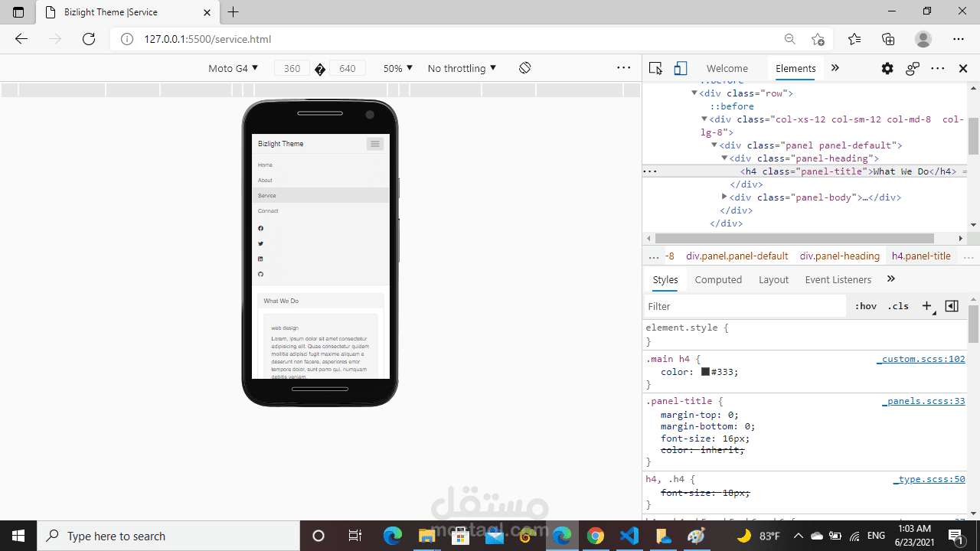This screenshot has height=551, width=980.
Task: Click the Type here to search box
Action: 168,536
